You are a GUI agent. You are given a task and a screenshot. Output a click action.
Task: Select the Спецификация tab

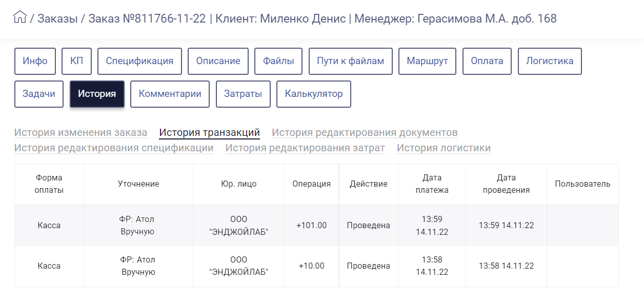pos(139,61)
